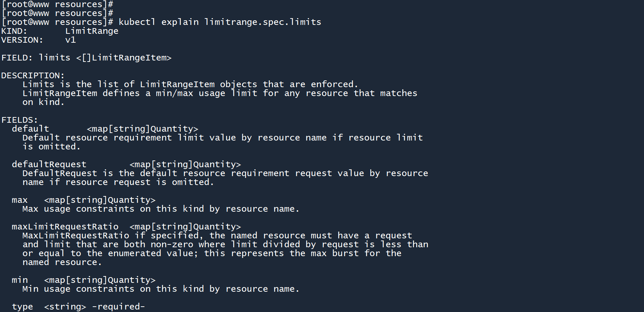Click the 'maxLimitRequestRatio' field name
The height and width of the screenshot is (312, 644).
pos(65,227)
